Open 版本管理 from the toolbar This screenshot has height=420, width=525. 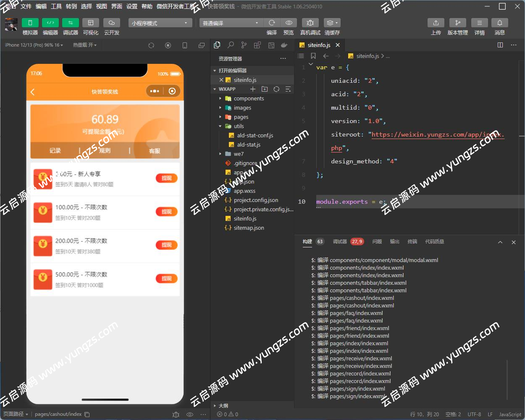[457, 23]
